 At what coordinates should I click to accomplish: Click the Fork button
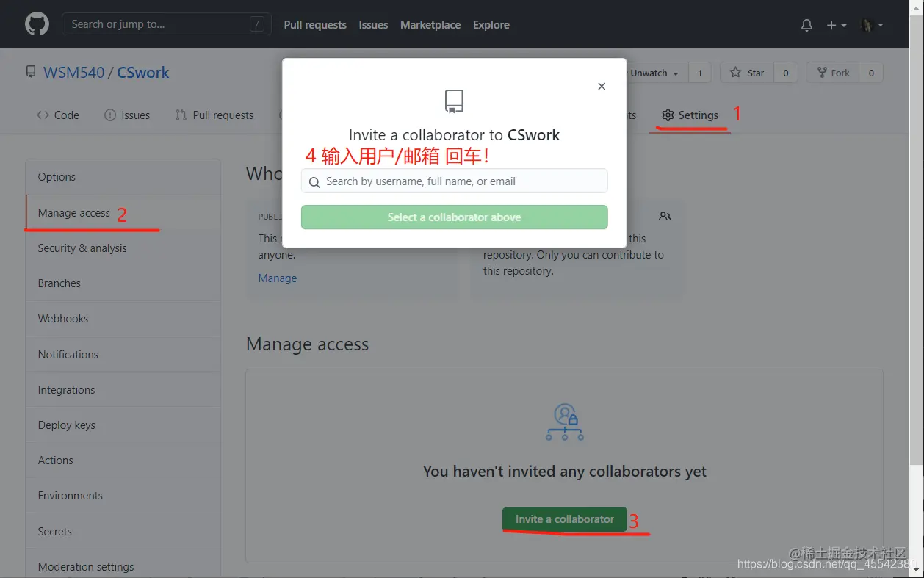pos(833,73)
